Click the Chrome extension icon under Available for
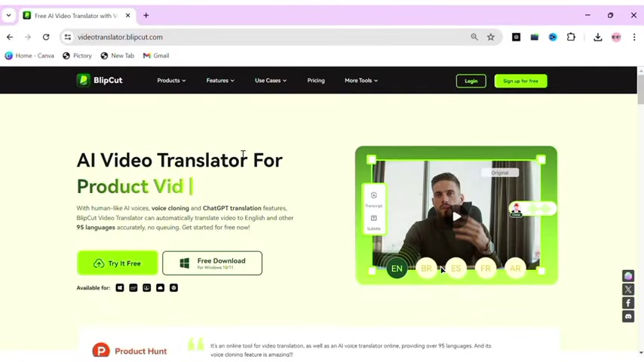 [x=173, y=287]
